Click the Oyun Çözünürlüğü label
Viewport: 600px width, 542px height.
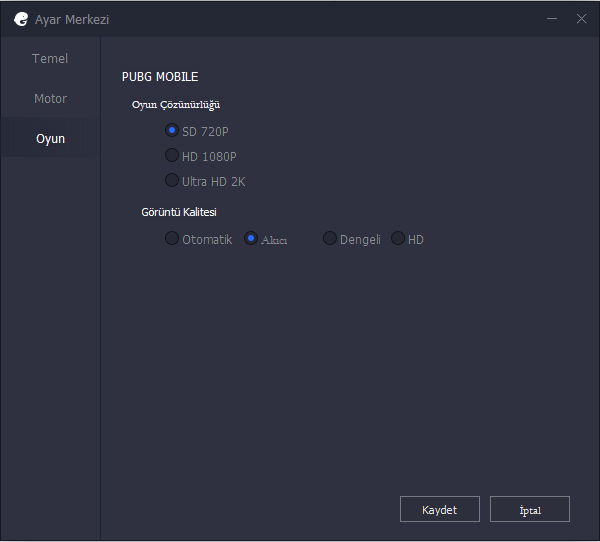click(x=176, y=105)
